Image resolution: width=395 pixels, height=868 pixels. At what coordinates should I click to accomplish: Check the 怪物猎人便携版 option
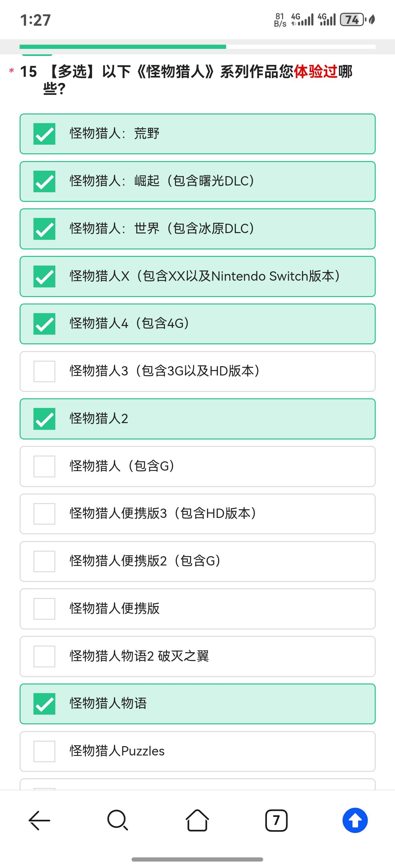(197, 609)
